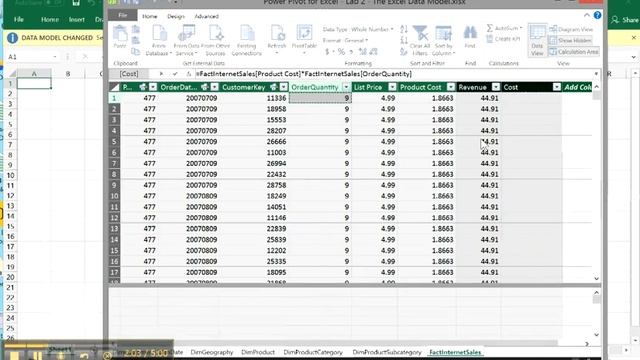
Task: Open the Format General dropdown
Action: point(345,40)
